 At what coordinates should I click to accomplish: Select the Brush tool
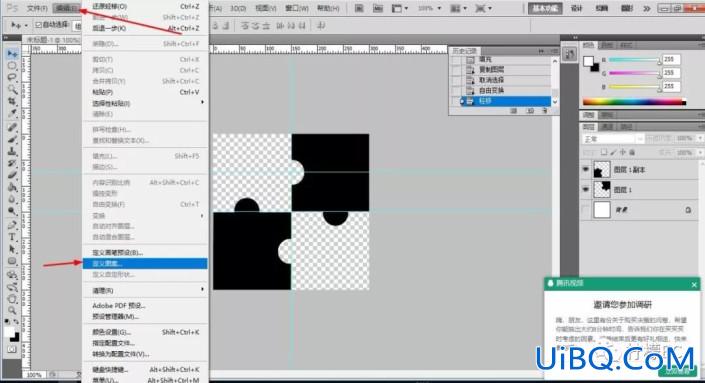click(12, 139)
